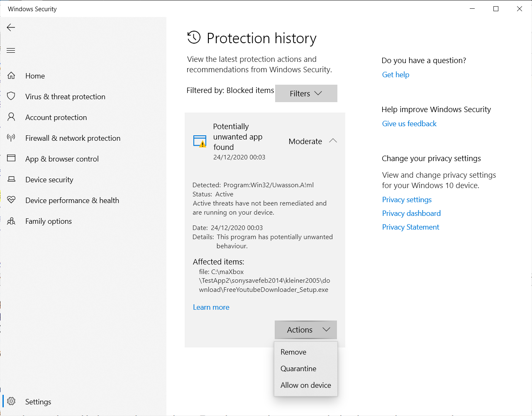The height and width of the screenshot is (416, 532).
Task: Click the back arrow icon
Action: point(11,27)
